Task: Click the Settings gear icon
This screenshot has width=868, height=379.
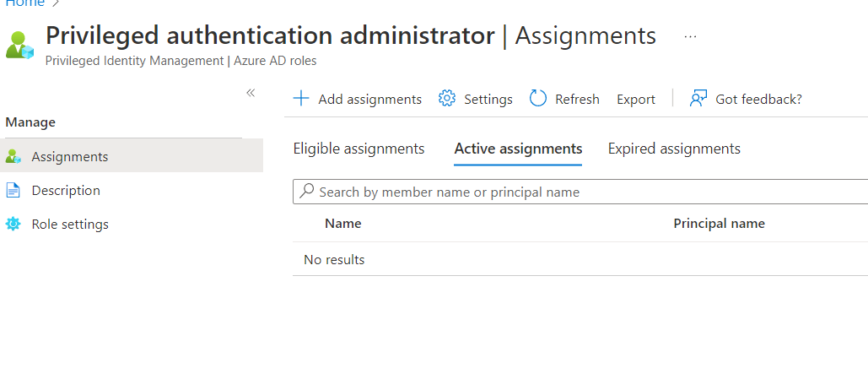Action: [447, 99]
